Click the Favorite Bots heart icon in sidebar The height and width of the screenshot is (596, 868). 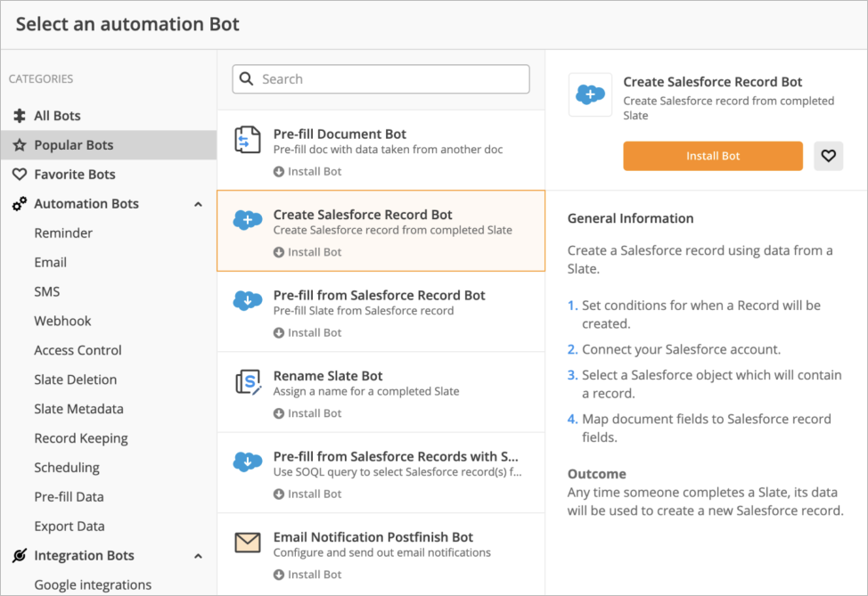pos(20,175)
